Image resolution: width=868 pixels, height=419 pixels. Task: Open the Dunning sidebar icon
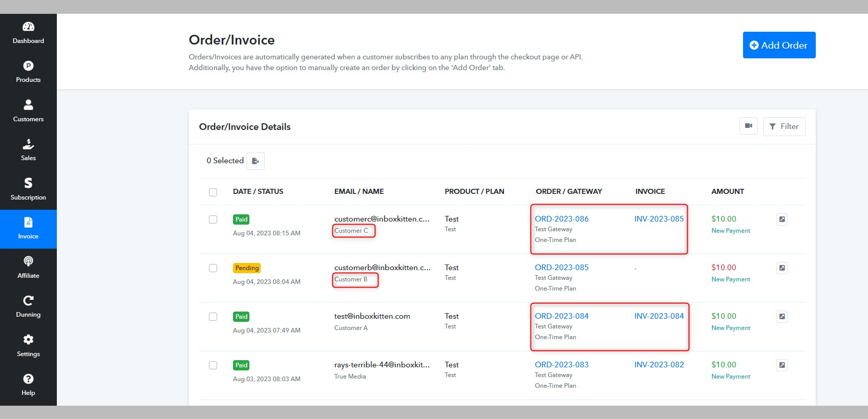click(28, 300)
